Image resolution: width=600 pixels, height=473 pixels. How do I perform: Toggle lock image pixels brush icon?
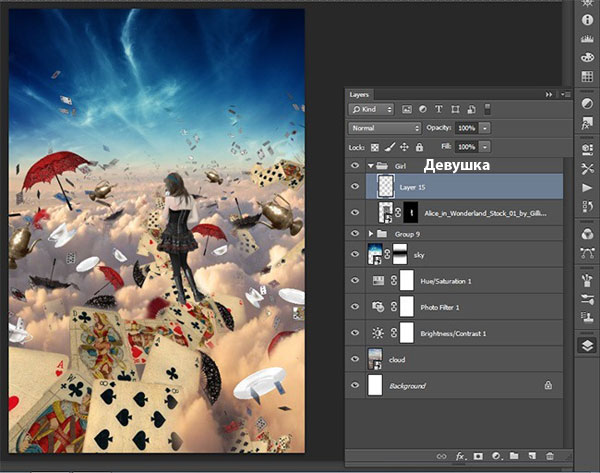(x=390, y=147)
